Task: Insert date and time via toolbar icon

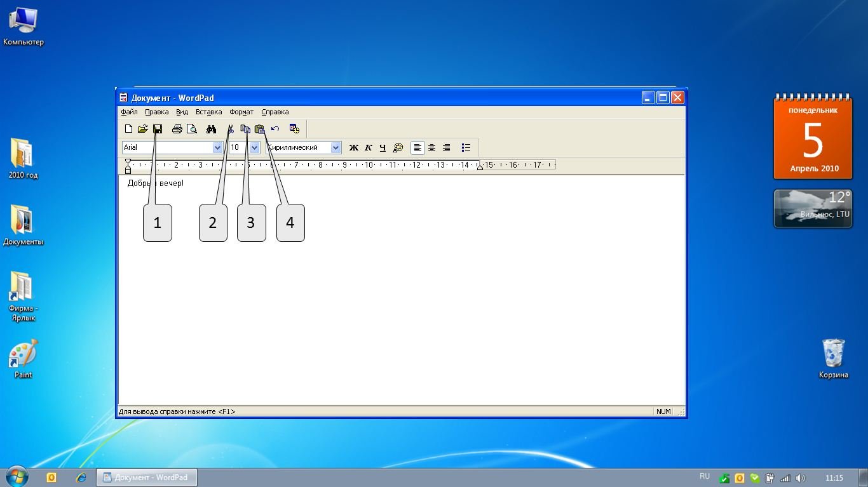Action: [x=294, y=129]
